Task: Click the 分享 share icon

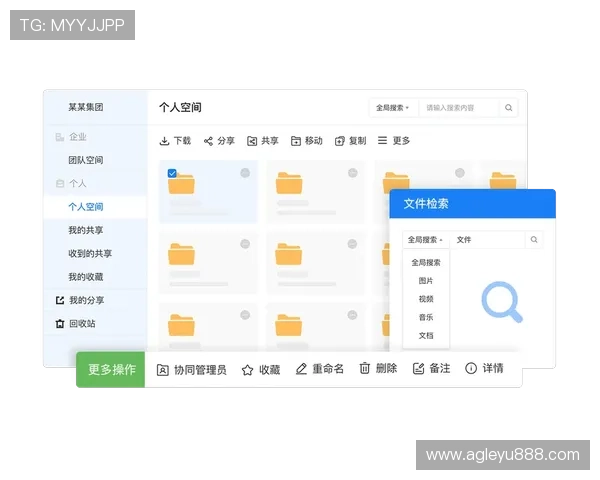Action: click(x=208, y=141)
